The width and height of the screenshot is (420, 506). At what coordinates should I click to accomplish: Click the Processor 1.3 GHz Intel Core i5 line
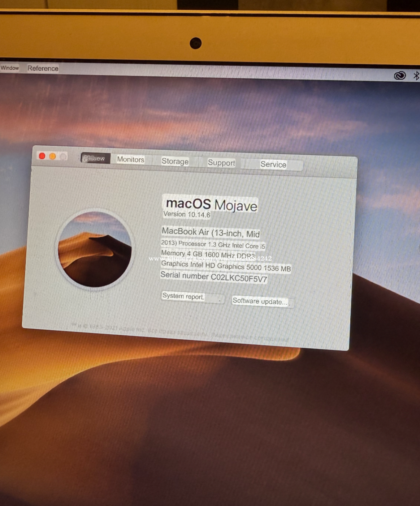[221, 245]
